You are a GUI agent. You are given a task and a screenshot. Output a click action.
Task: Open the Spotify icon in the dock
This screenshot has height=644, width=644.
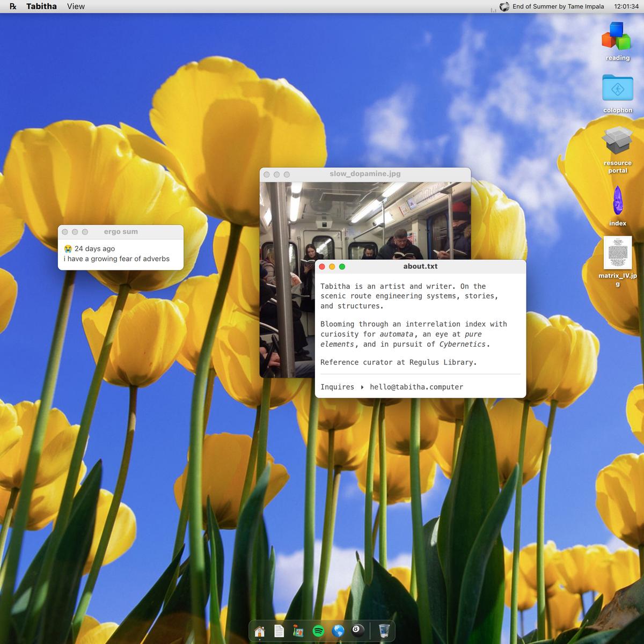(x=318, y=631)
